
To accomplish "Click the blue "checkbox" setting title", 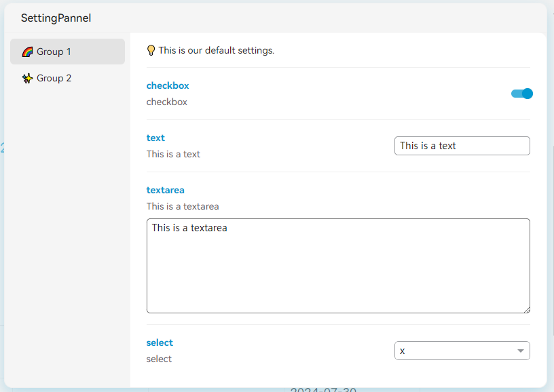I will tap(168, 85).
